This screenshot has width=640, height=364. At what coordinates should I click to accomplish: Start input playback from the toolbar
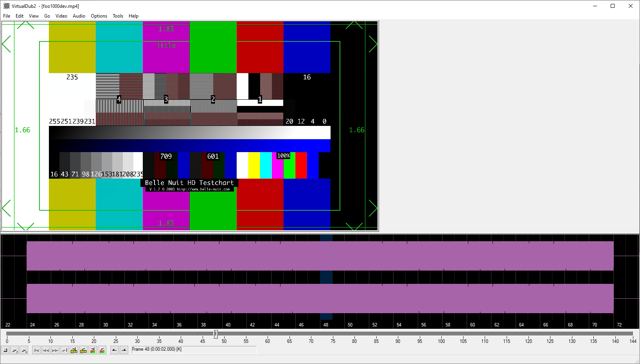click(15, 350)
